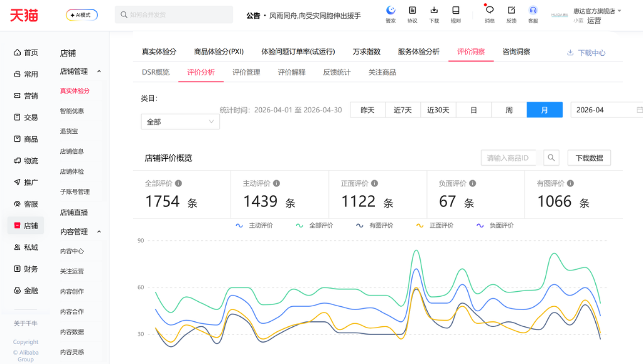Open the 类目 全部 dropdown

click(x=180, y=122)
